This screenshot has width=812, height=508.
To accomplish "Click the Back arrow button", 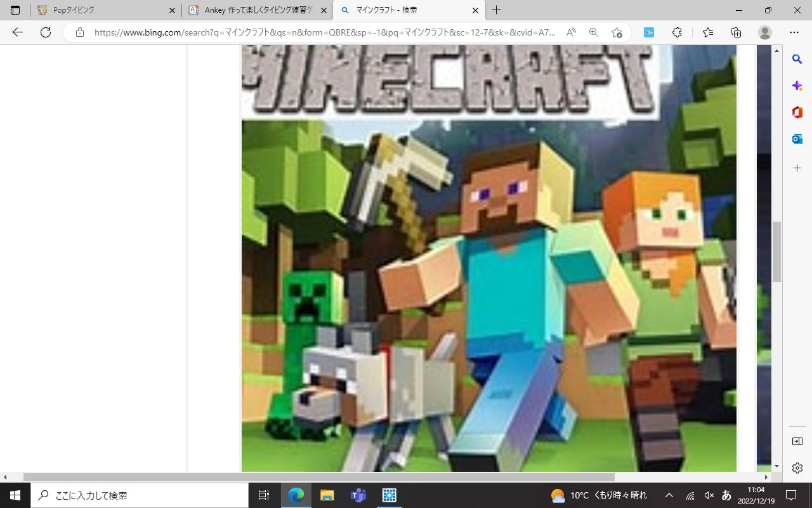I will tap(18, 32).
